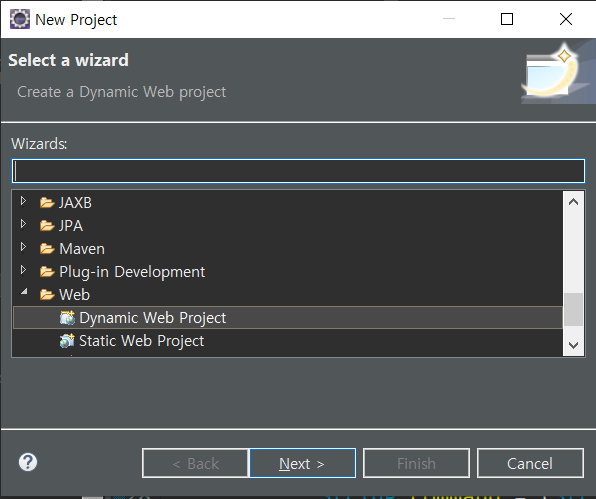This screenshot has width=596, height=499.
Task: Collapse the Web tree node
Action: click(24, 291)
